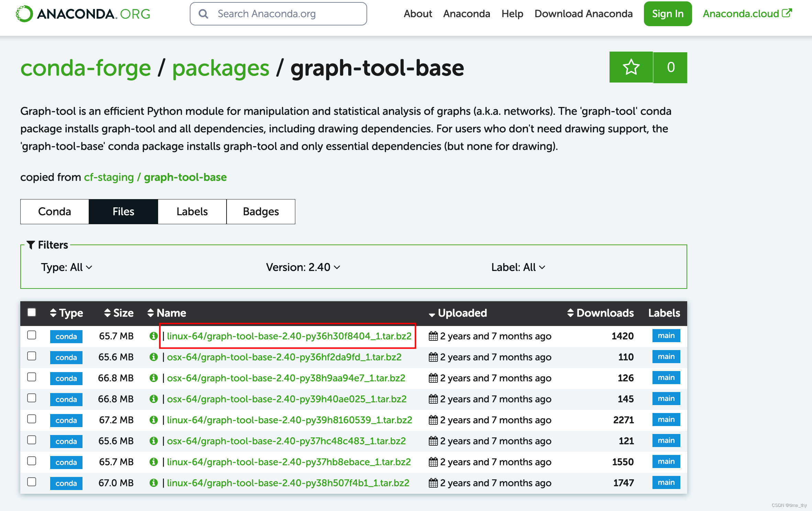
Task: Click the Downloads column sort icon
Action: click(x=569, y=313)
